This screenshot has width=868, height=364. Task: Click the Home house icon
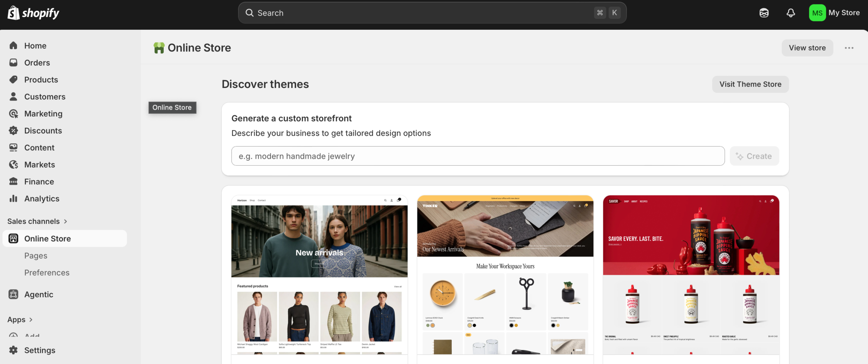click(x=13, y=45)
